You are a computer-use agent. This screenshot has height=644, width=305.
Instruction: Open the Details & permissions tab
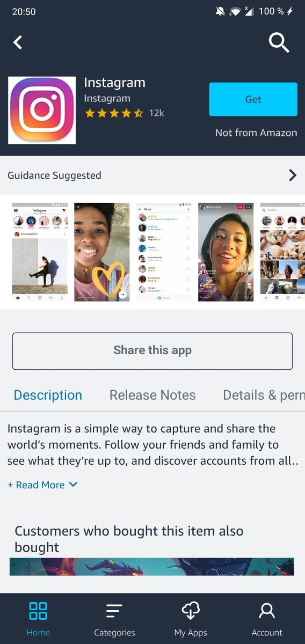pyautogui.click(x=264, y=396)
